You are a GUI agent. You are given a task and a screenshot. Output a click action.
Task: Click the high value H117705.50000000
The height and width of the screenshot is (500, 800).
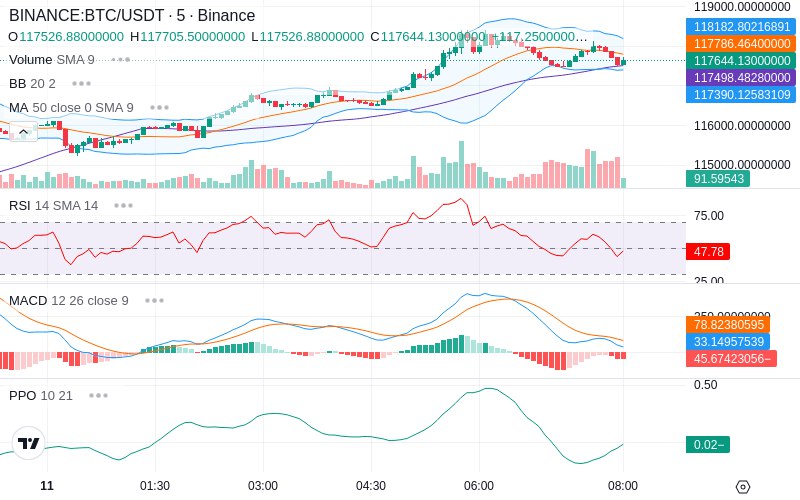coord(187,37)
